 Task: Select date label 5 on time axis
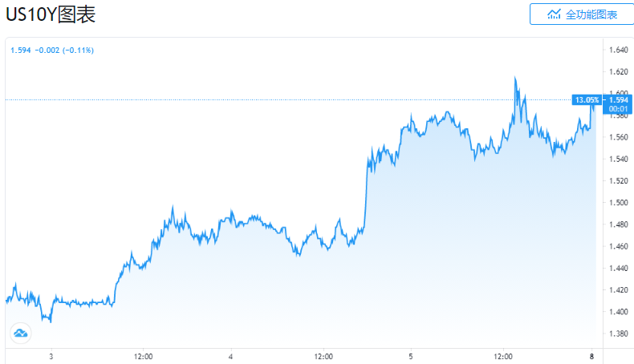410,355
